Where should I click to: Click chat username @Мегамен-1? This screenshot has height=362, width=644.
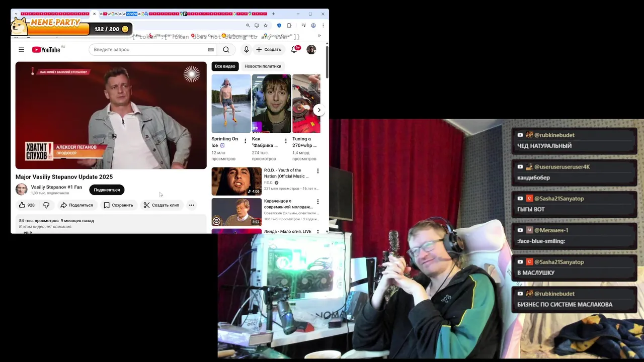pyautogui.click(x=551, y=230)
